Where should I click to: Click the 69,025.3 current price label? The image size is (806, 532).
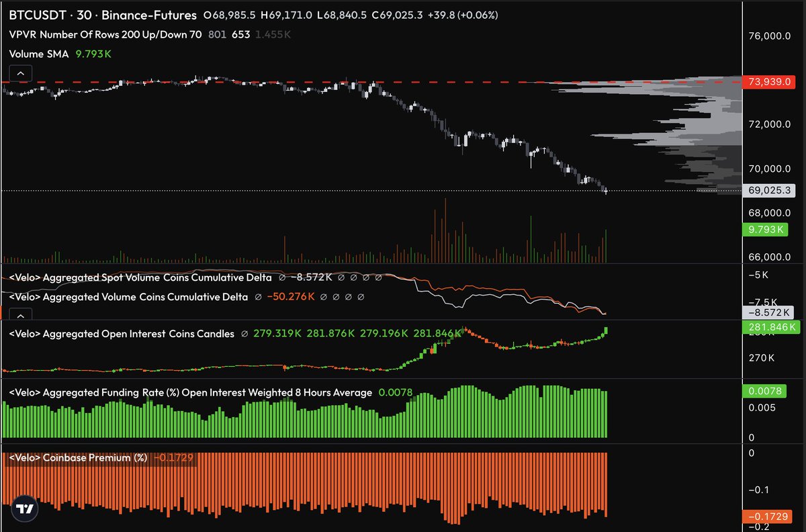768,191
